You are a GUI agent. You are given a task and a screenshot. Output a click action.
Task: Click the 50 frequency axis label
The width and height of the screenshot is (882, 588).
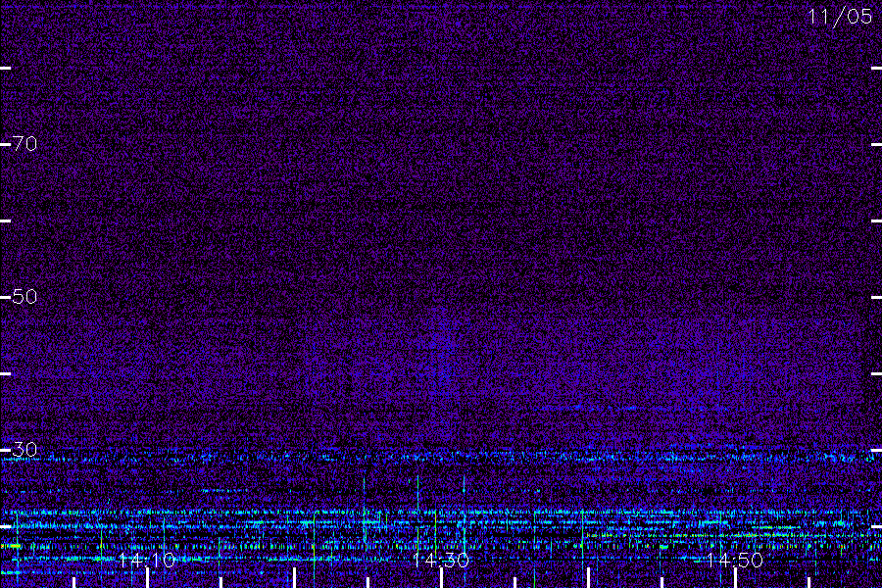24,297
